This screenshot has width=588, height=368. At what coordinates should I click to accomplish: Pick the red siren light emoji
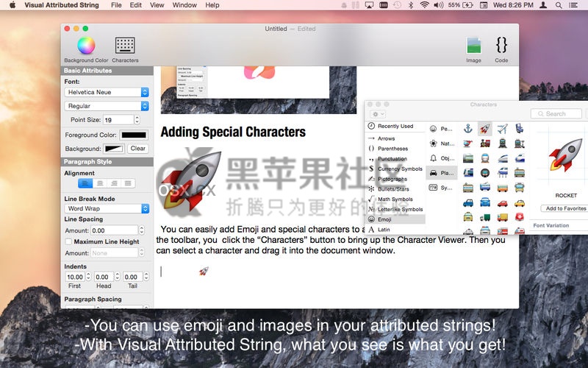pyautogui.click(x=520, y=217)
